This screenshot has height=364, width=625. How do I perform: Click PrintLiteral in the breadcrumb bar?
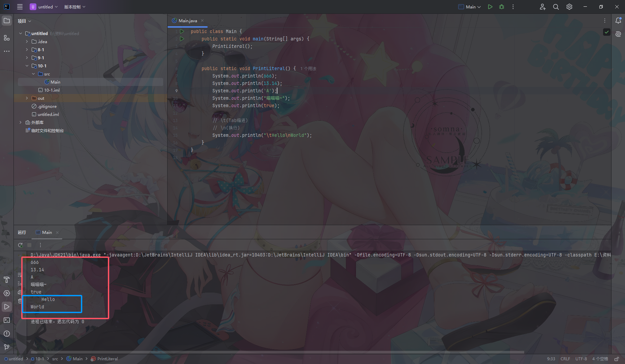(x=107, y=359)
